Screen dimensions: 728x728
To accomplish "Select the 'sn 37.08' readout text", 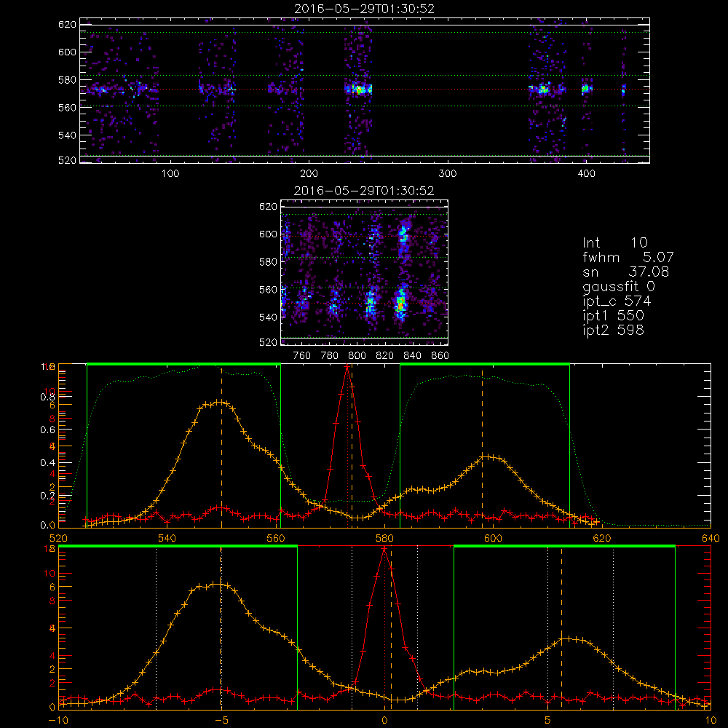I will tap(626, 272).
